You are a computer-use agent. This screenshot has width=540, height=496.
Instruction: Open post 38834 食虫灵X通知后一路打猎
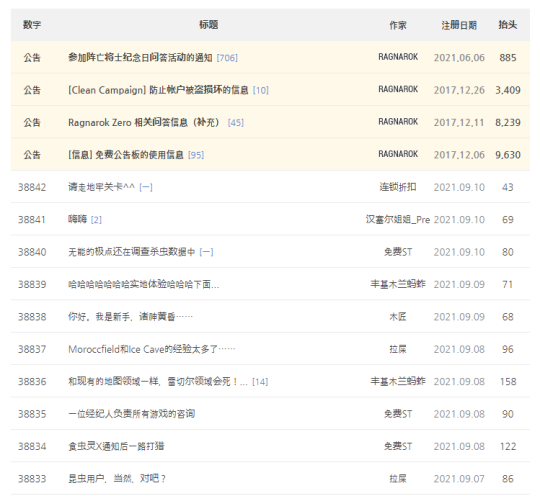coord(116,446)
